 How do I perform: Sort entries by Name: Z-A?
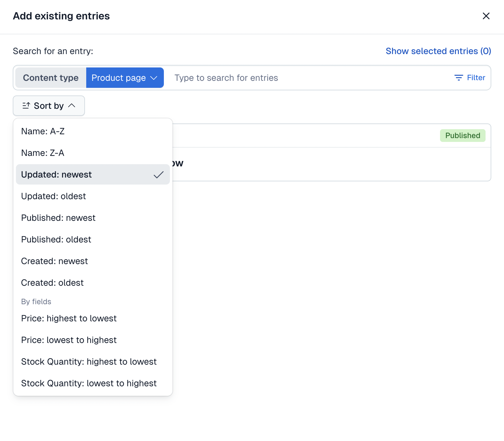43,153
